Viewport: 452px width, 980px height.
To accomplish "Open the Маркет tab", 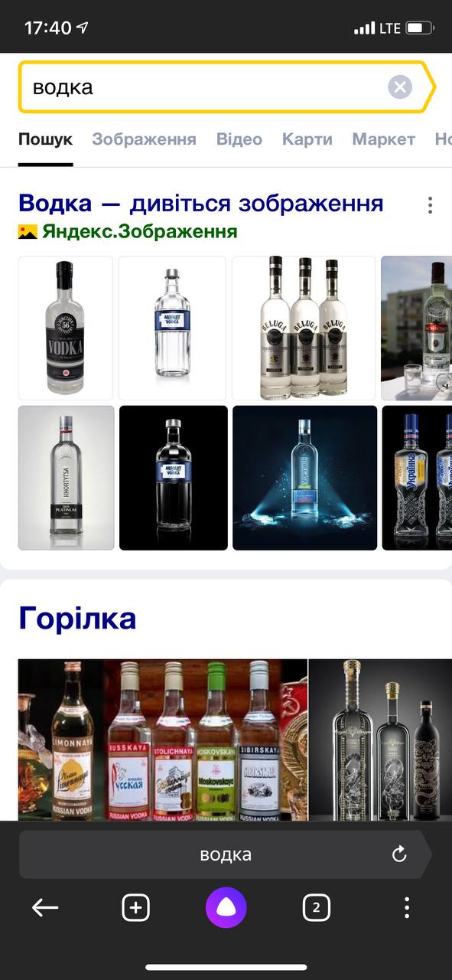I will pos(383,139).
